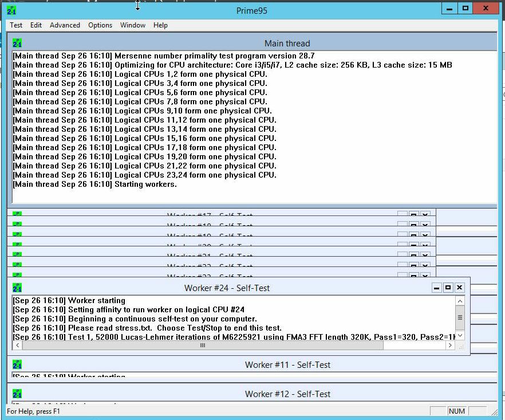Activate the Worker #24 - Self-Test title bar
Image resolution: width=505 pixels, height=420 pixels.
[227, 288]
